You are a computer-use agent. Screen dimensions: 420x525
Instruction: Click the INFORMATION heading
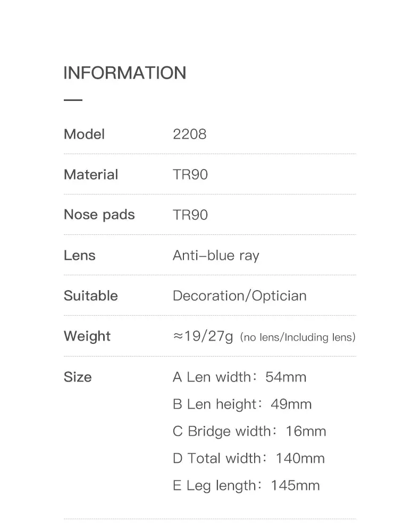pos(125,73)
